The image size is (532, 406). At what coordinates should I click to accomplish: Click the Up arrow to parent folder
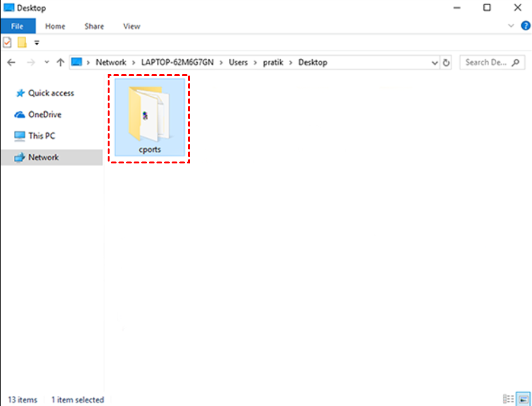click(60, 62)
